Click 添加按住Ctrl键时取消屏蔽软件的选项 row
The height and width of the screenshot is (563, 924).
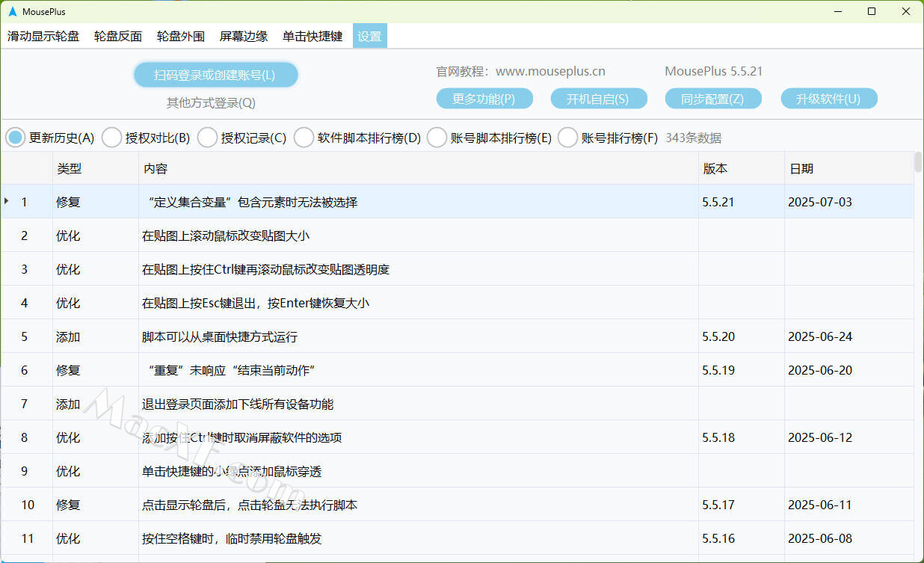pos(457,437)
